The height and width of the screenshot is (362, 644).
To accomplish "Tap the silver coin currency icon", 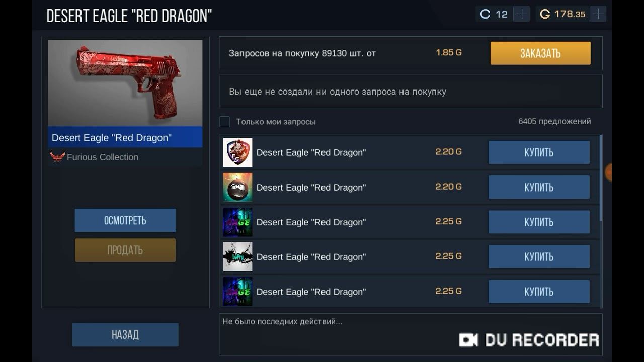I will (x=485, y=14).
